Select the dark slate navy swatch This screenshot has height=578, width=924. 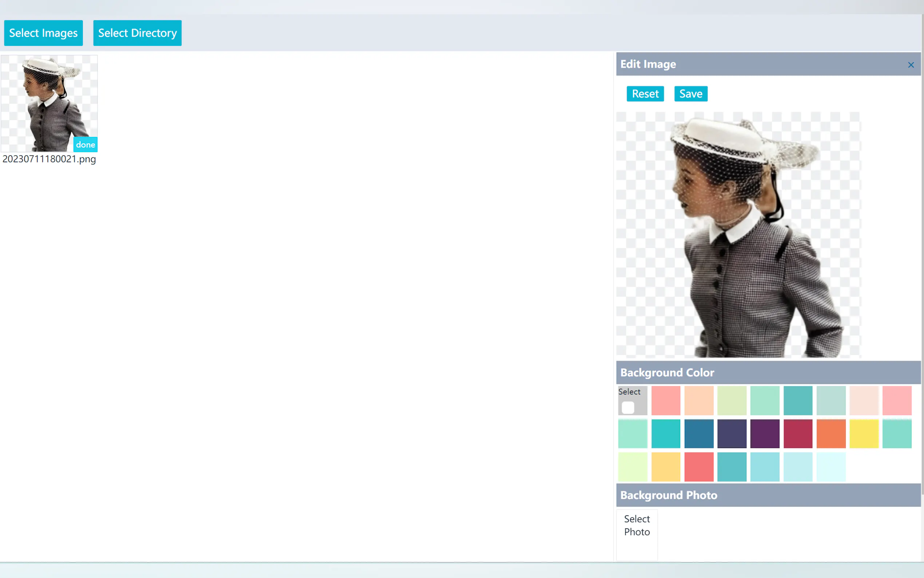[x=732, y=433]
